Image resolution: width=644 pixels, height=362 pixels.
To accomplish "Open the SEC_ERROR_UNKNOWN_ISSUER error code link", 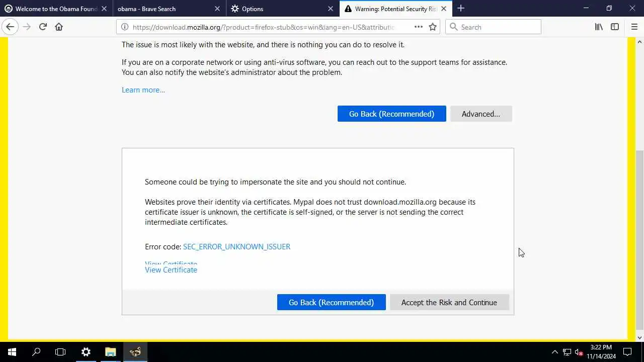I will [x=236, y=247].
